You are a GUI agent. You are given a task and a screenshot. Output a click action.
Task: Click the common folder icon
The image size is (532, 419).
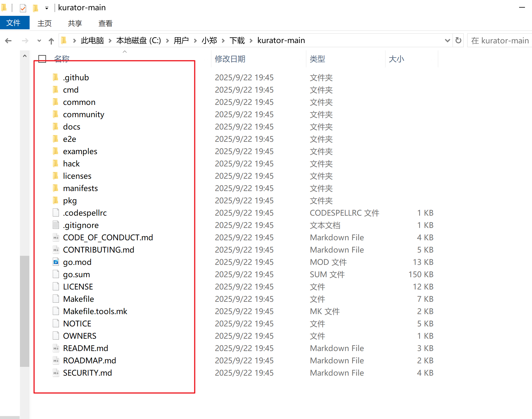(55, 102)
